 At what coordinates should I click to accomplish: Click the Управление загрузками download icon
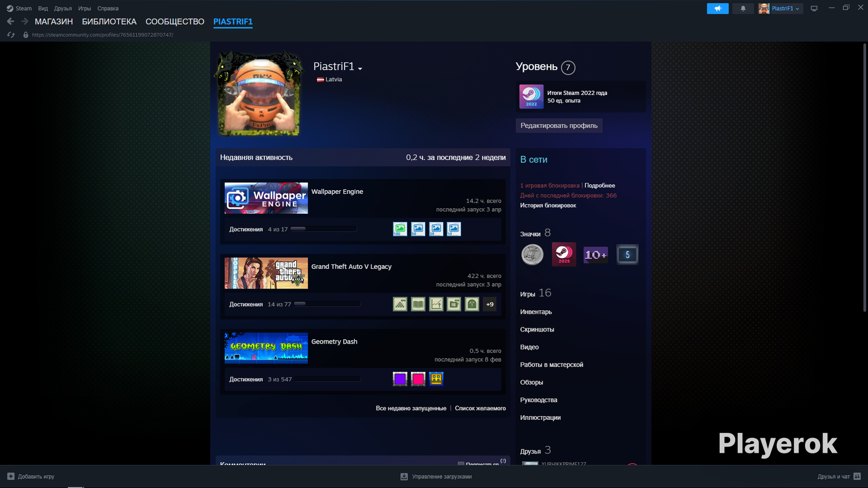coord(404,476)
